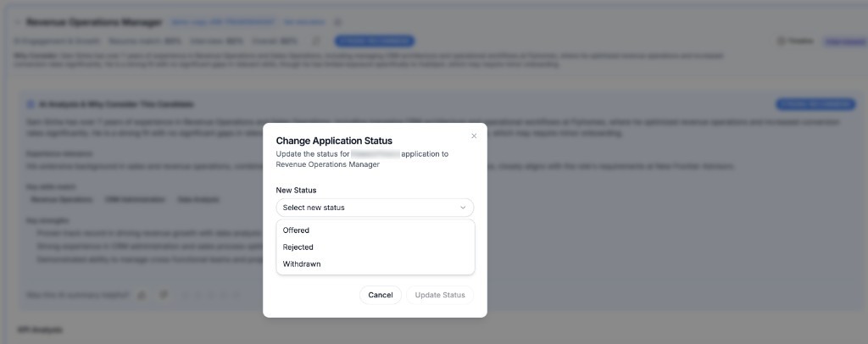Close the Change Application Status dialog
This screenshot has width=868, height=344.
[x=474, y=136]
